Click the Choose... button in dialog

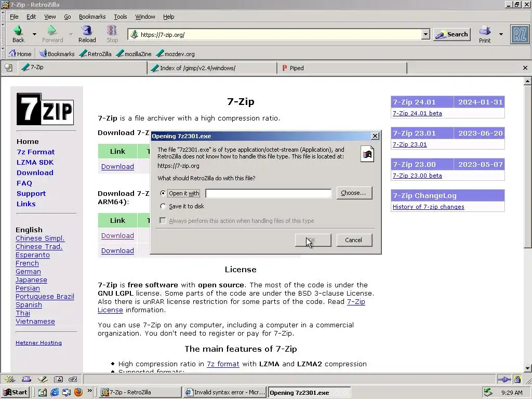pyautogui.click(x=354, y=193)
